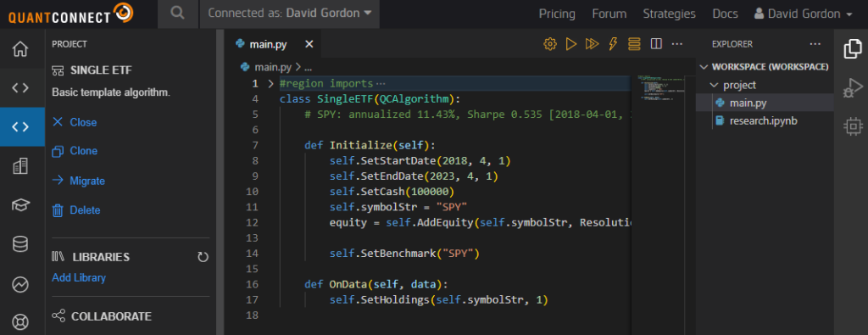Open the Docs menu item

pyautogui.click(x=726, y=14)
